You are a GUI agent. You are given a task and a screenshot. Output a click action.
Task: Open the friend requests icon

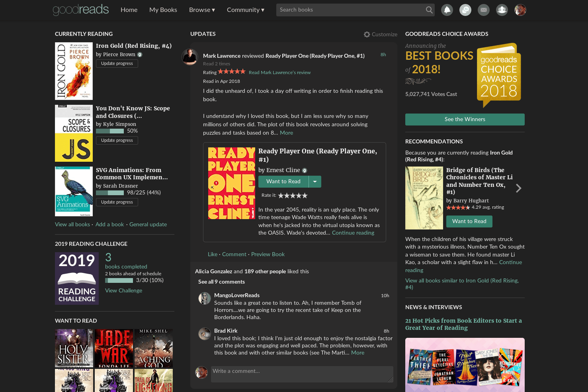502,10
